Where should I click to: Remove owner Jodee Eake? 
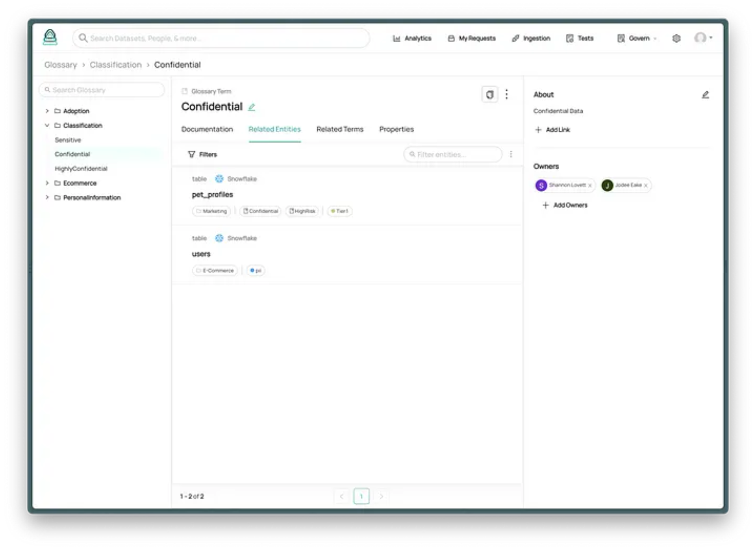pyautogui.click(x=646, y=185)
